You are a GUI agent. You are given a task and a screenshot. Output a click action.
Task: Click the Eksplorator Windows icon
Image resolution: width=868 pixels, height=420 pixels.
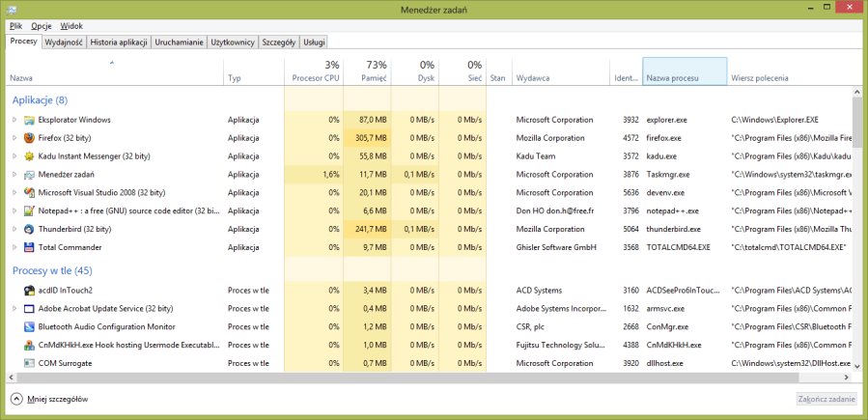29,120
